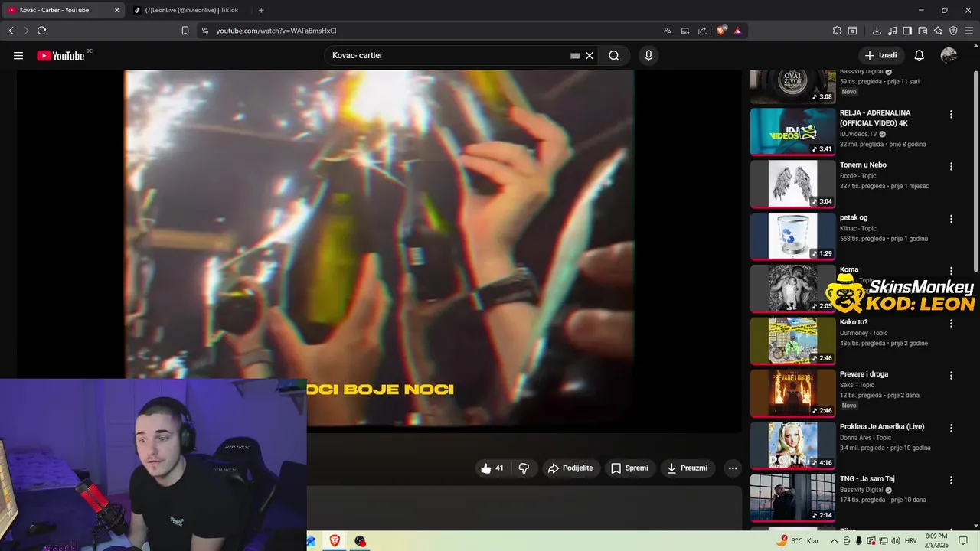Open options for Prokleta Je Amerika (Live)

(x=951, y=428)
